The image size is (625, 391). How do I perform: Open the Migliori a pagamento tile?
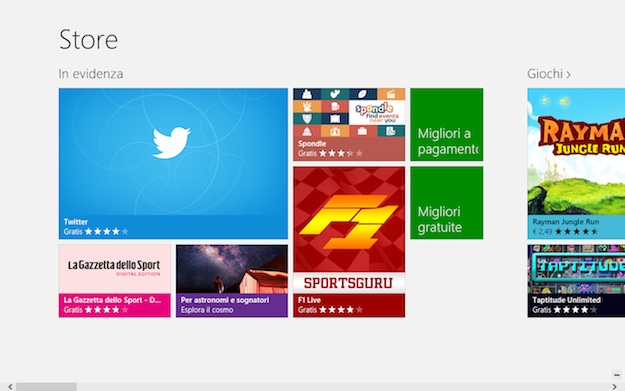[446, 124]
